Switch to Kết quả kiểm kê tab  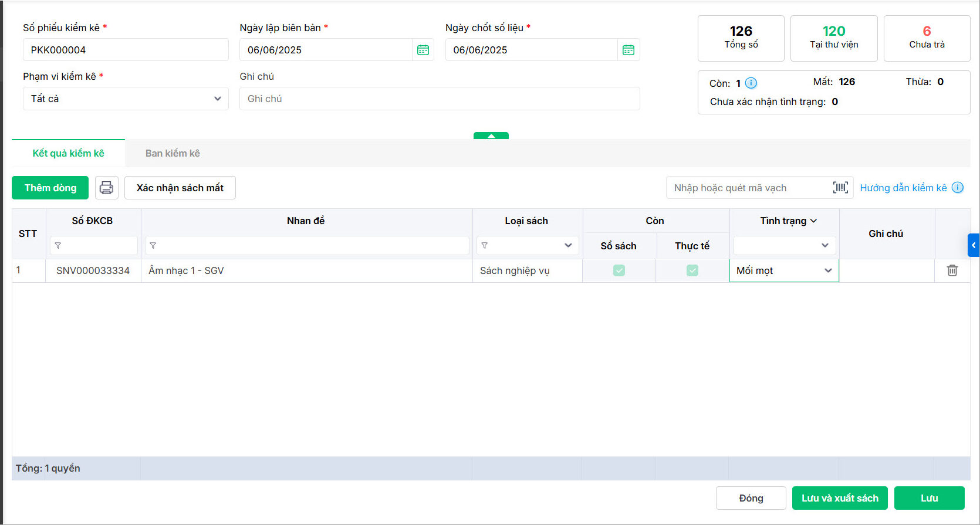point(68,153)
